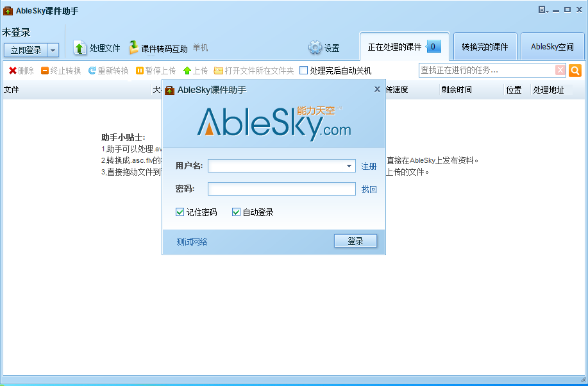Click 终止转换 in toolbar
This screenshot has width=588, height=386.
point(61,71)
